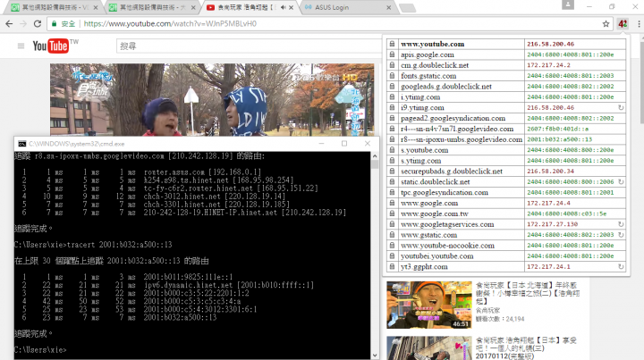Reload the YouTube page
Screen dimensions: 644x360
coord(38,24)
